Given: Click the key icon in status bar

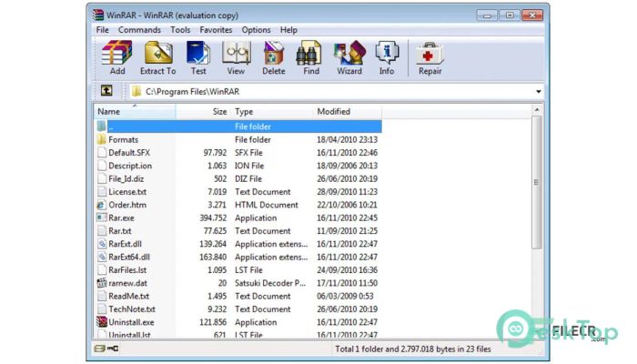Looking at the screenshot, I should [x=113, y=349].
